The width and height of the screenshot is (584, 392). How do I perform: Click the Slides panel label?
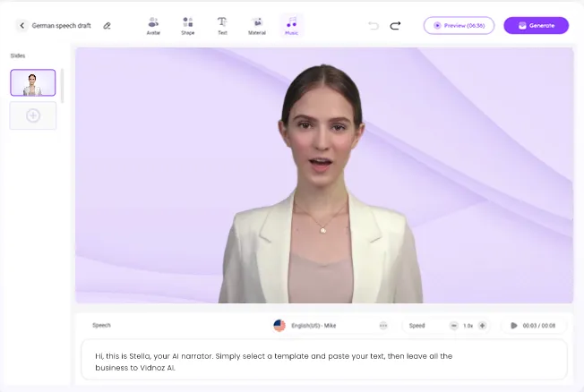click(18, 55)
